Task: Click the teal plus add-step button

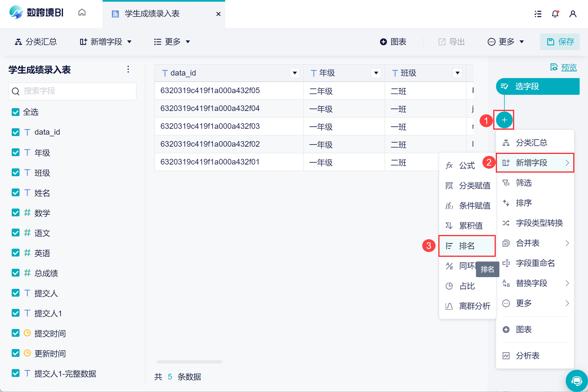Action: pyautogui.click(x=504, y=120)
